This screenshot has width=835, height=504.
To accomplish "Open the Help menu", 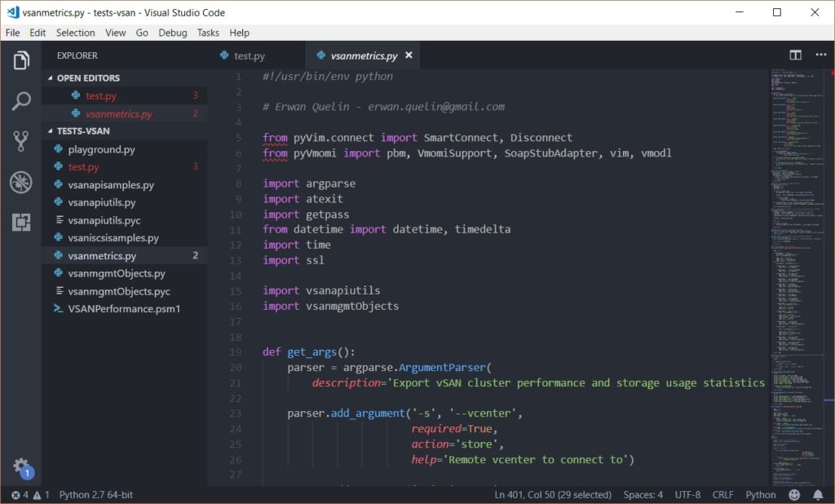I will [240, 33].
